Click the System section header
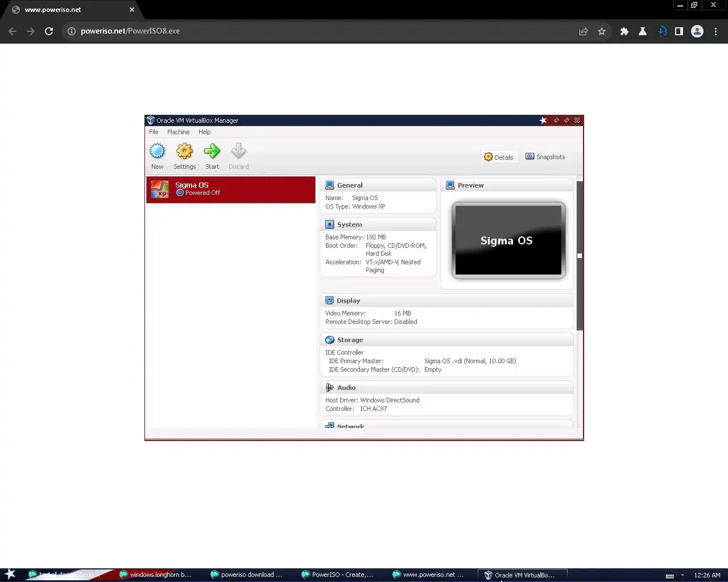The image size is (728, 582). 378,225
